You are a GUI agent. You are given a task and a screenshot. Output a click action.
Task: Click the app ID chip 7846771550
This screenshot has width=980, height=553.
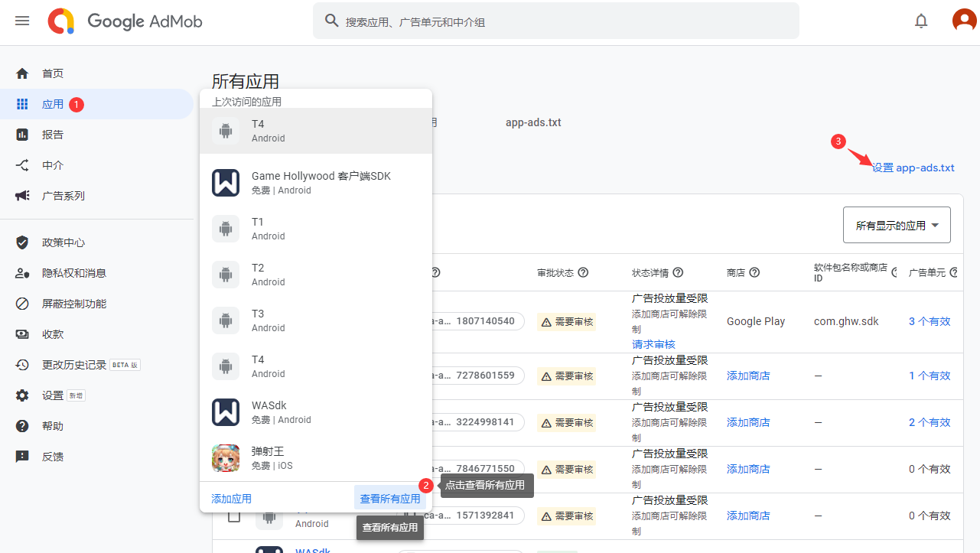pyautogui.click(x=478, y=469)
